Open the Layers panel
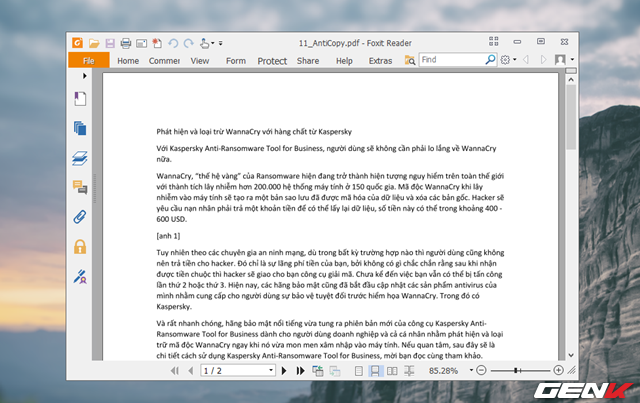This screenshot has width=640, height=403. (x=80, y=158)
